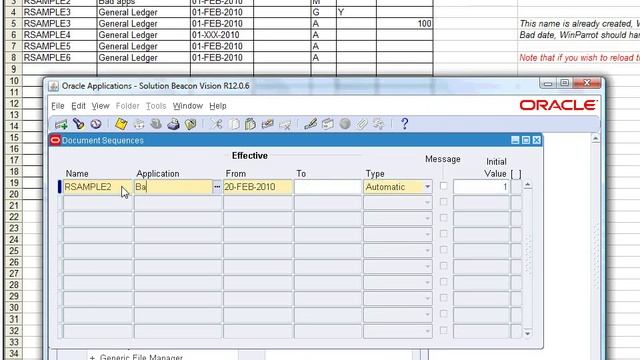Click the Next Step toolbar icon
This screenshot has width=640, height=360.
tap(139, 124)
